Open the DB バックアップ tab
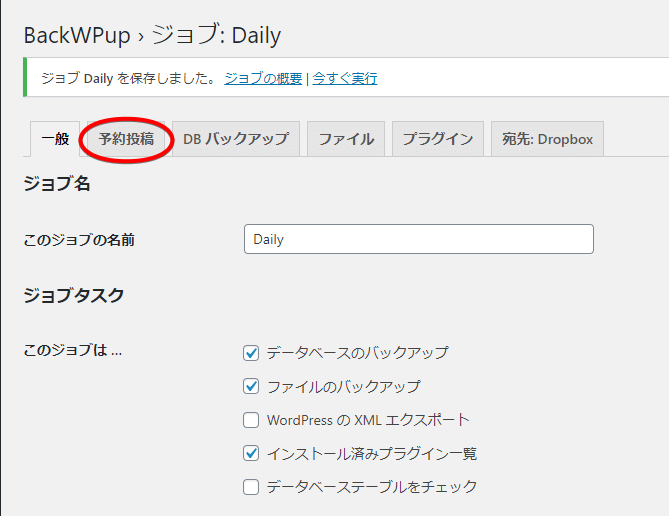 click(x=236, y=139)
